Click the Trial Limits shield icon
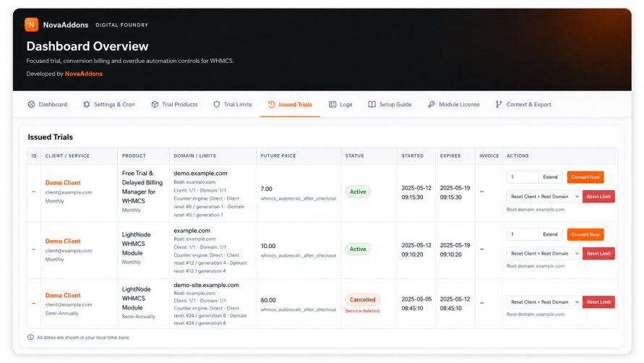This screenshot has height=363, width=644. pos(216,104)
